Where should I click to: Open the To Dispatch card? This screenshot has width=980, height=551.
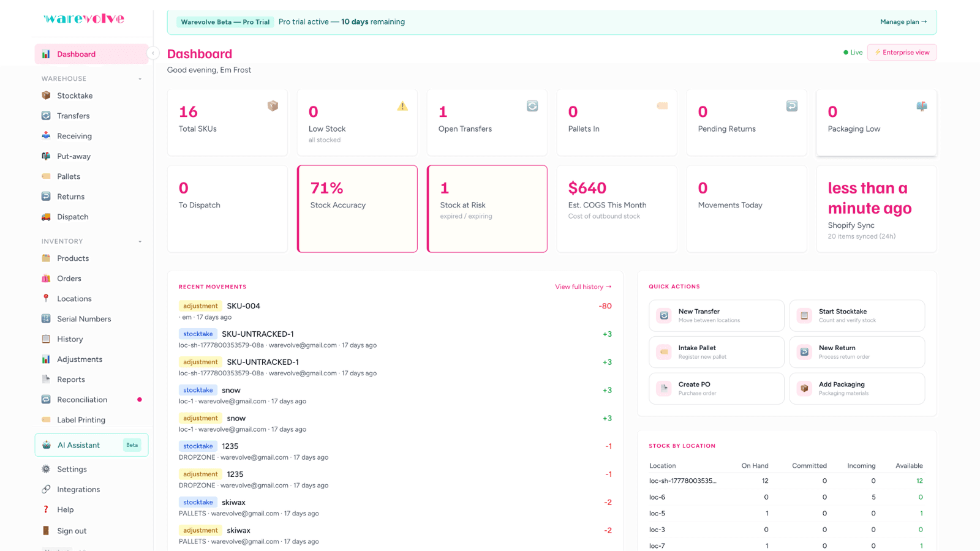point(227,209)
